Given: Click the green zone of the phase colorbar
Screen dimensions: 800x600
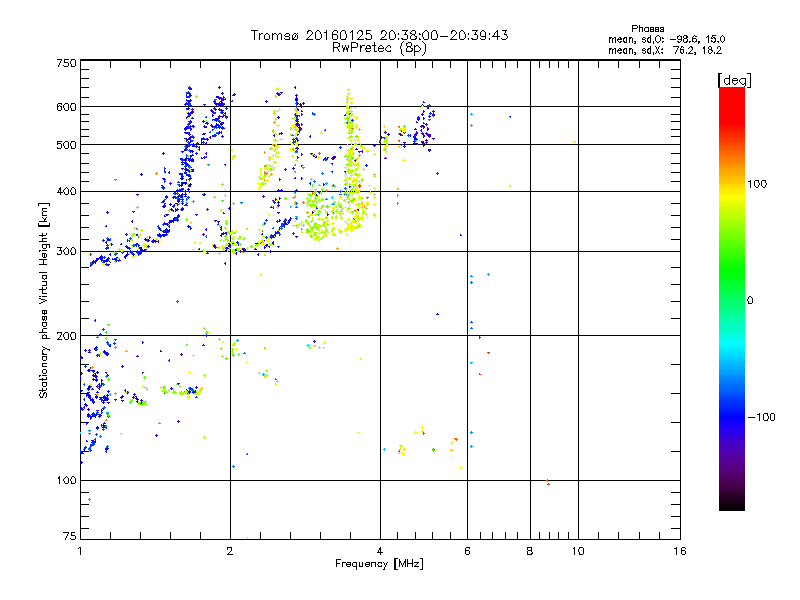Looking at the screenshot, I should 731,300.
